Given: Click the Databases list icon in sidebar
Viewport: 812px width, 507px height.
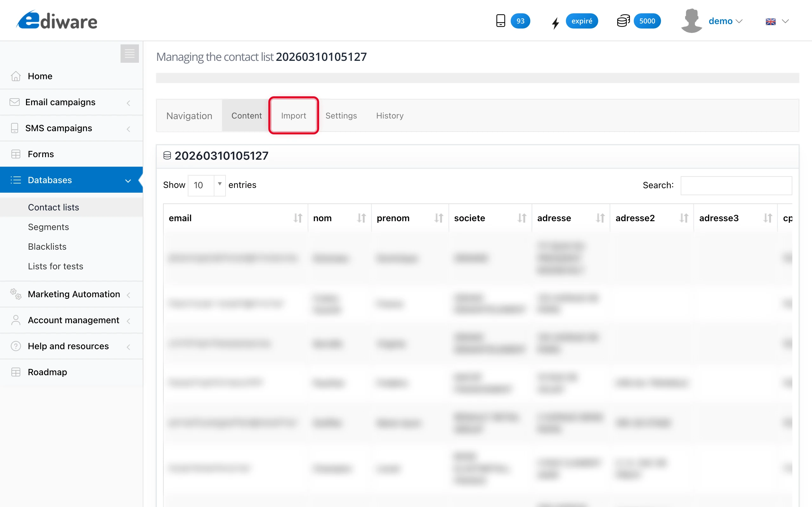Looking at the screenshot, I should tap(16, 180).
